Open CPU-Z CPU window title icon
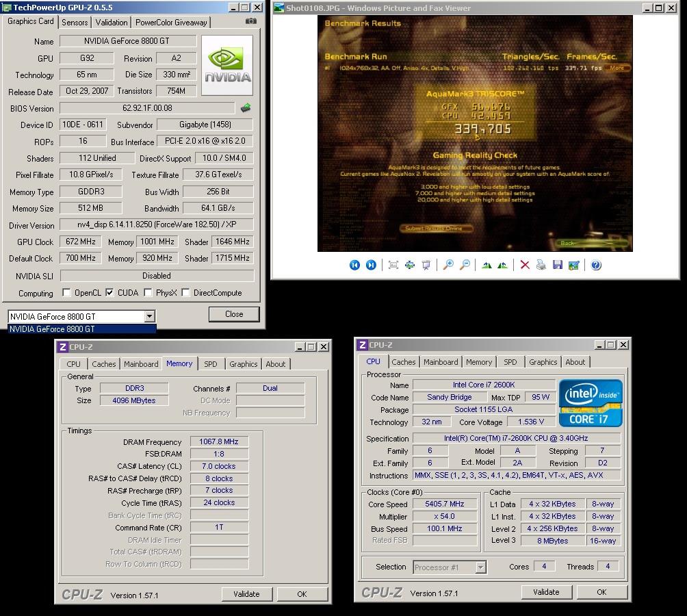Screen dimensions: 687x616 (363, 345)
